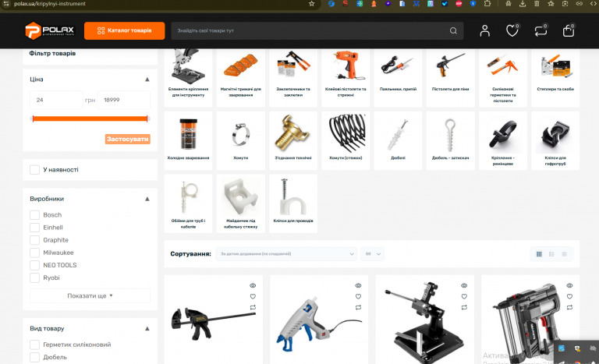
Task: Focus the minimum price field 24
Action: click(56, 100)
